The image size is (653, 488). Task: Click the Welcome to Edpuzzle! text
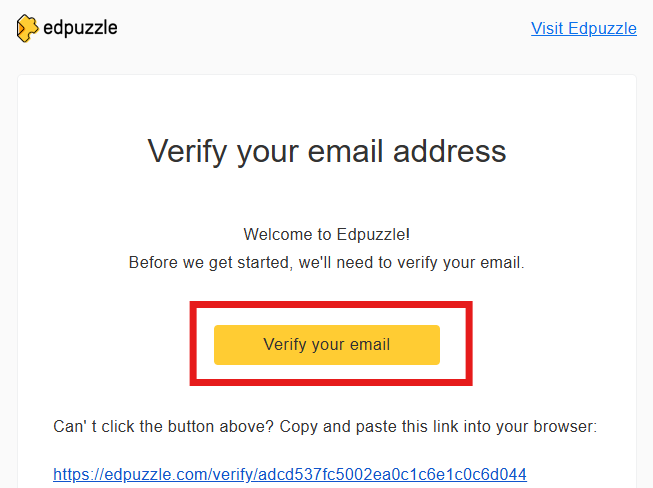(x=327, y=234)
